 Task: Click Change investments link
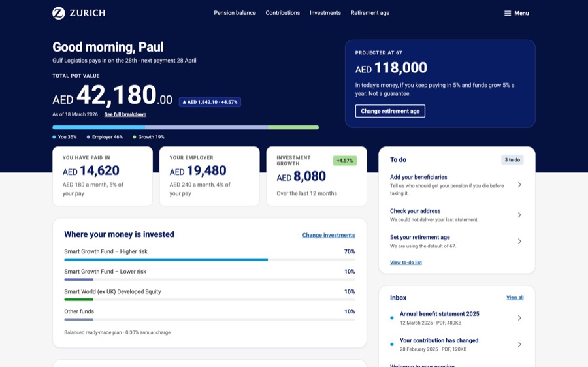pyautogui.click(x=329, y=235)
